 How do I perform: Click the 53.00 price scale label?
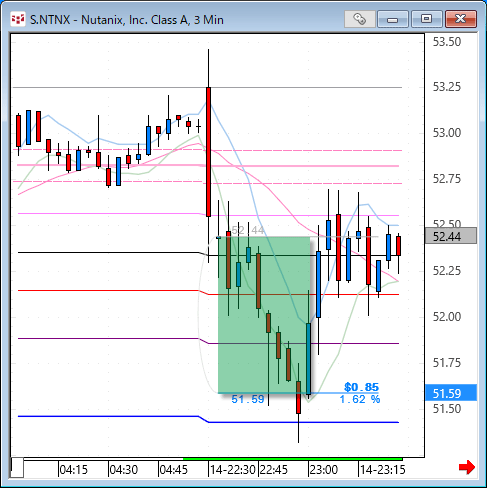pyautogui.click(x=447, y=133)
